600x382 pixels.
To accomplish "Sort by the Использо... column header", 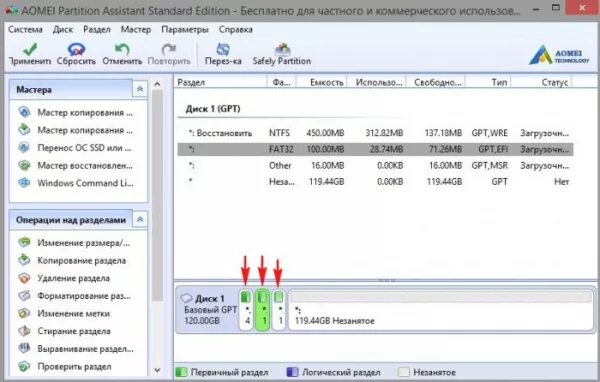I will click(x=376, y=82).
